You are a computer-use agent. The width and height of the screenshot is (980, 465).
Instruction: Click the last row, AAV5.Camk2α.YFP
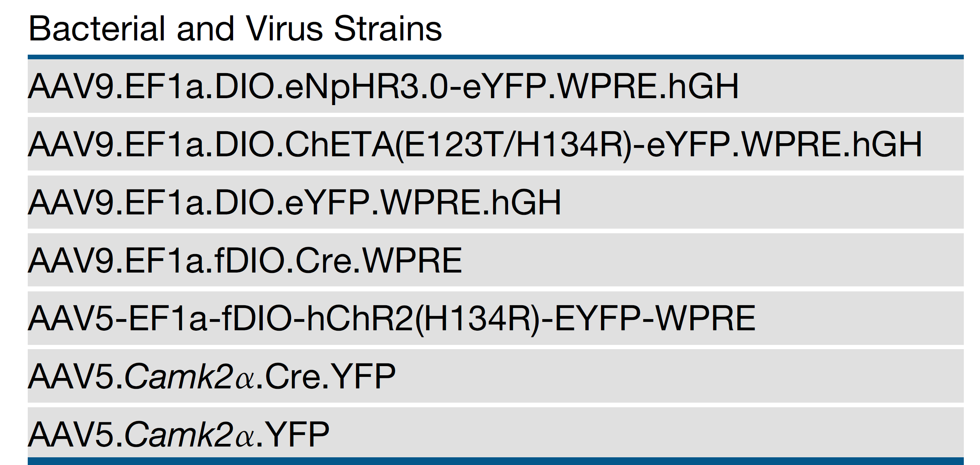(x=179, y=435)
